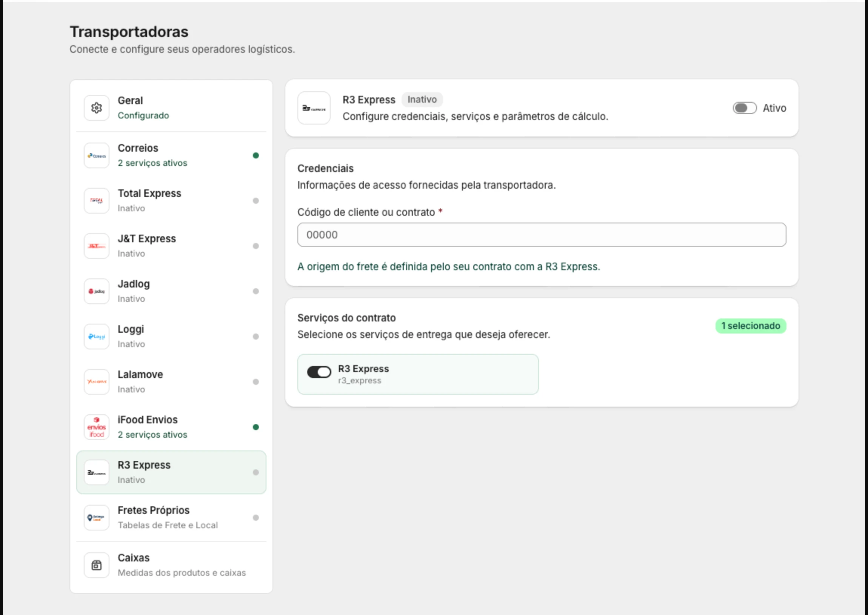Enable the Ativo toggle for R3 Express
The image size is (868, 615).
point(745,108)
